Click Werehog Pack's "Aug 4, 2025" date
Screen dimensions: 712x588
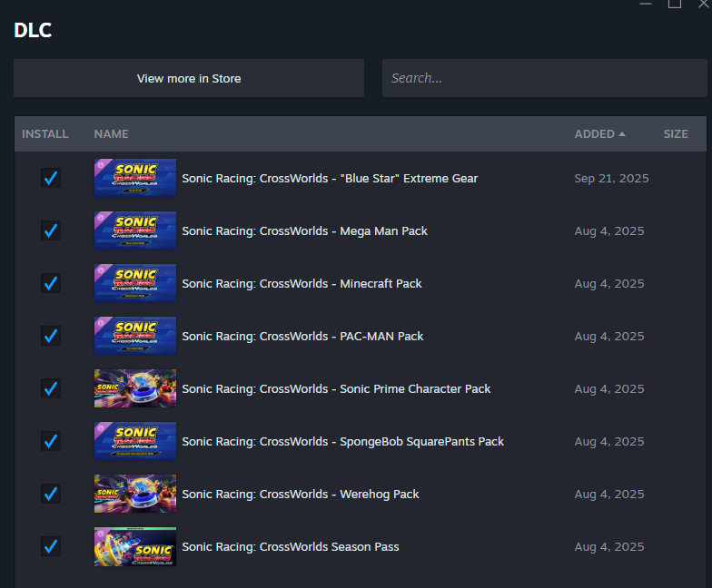608,494
